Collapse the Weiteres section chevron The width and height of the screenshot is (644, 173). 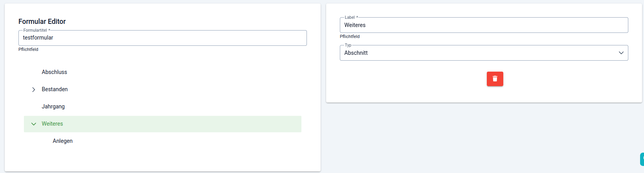pos(34,124)
